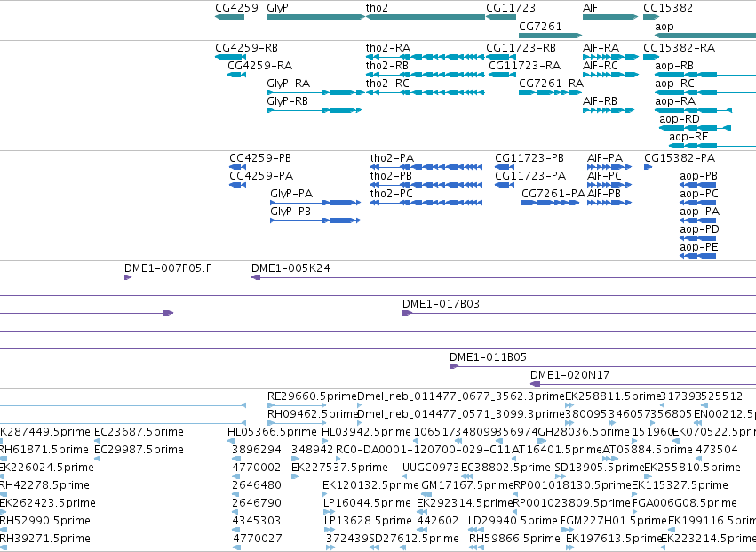
Task: Select the RE29660.5prime EST label
Action: click(312, 396)
